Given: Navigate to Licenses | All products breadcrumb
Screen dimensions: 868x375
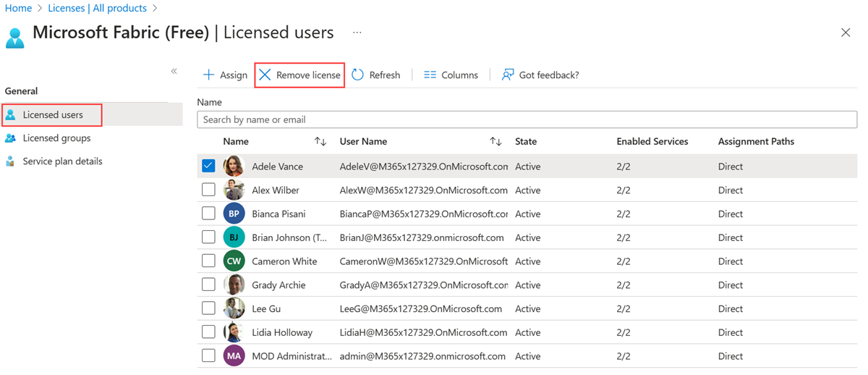Looking at the screenshot, I should (97, 9).
